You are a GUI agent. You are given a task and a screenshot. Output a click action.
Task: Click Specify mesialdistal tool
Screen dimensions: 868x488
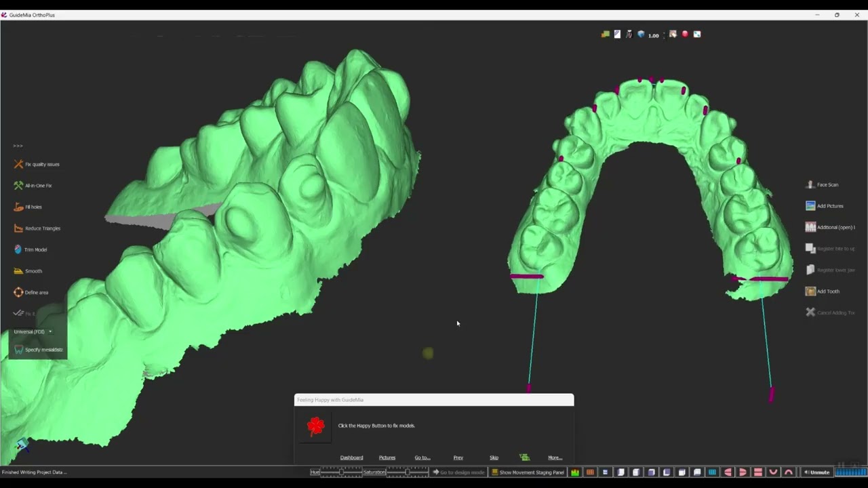(38, 350)
